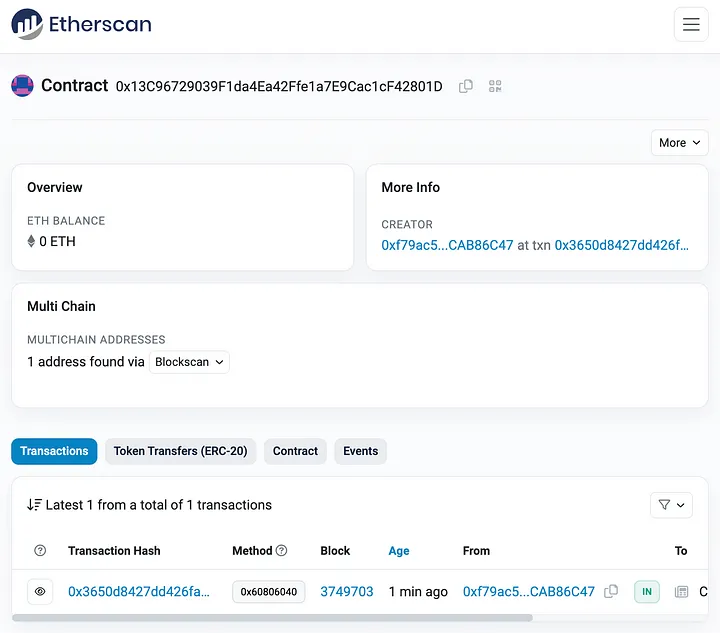Click the contract avatar blockie icon
Viewport: 720px width, 633px height.
click(22, 86)
